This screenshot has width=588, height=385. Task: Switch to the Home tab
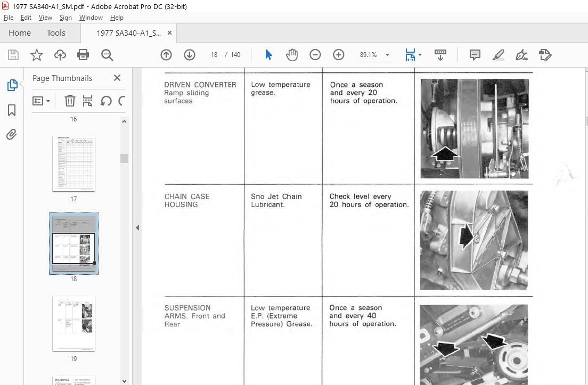[20, 33]
